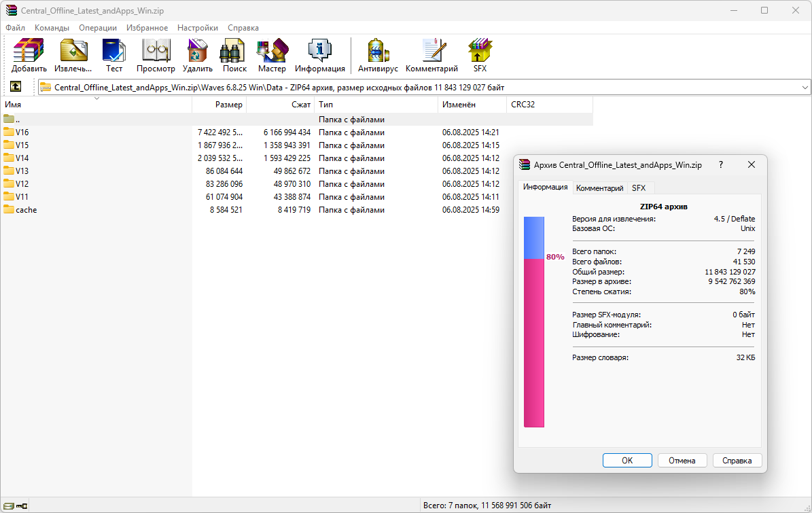Click the V15 date 06.08.2025 14:15
This screenshot has height=513, width=812.
coord(471,145)
